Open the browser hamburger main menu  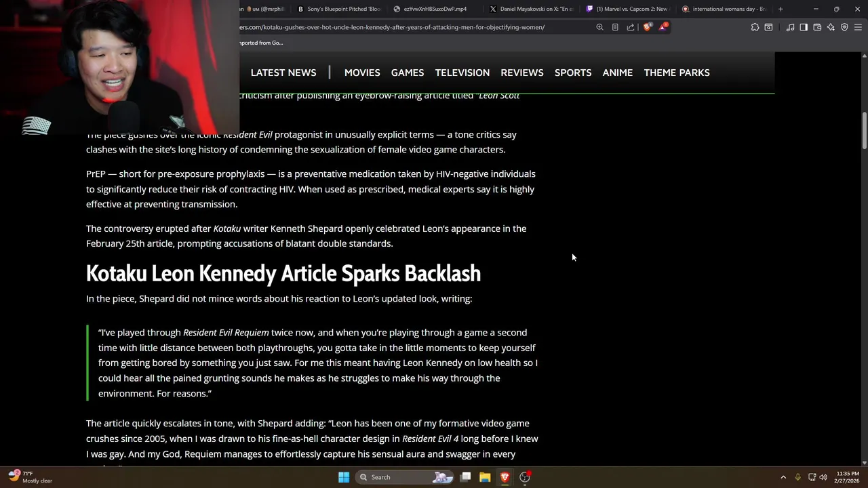click(858, 27)
